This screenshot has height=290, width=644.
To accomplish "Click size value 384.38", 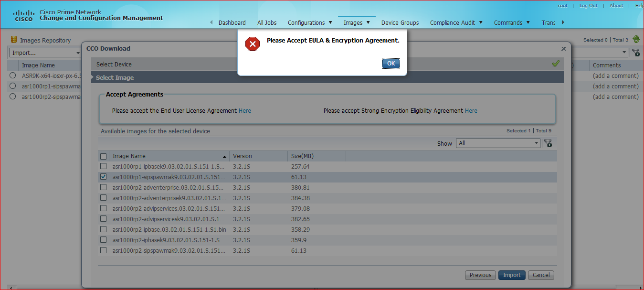I will tap(300, 198).
